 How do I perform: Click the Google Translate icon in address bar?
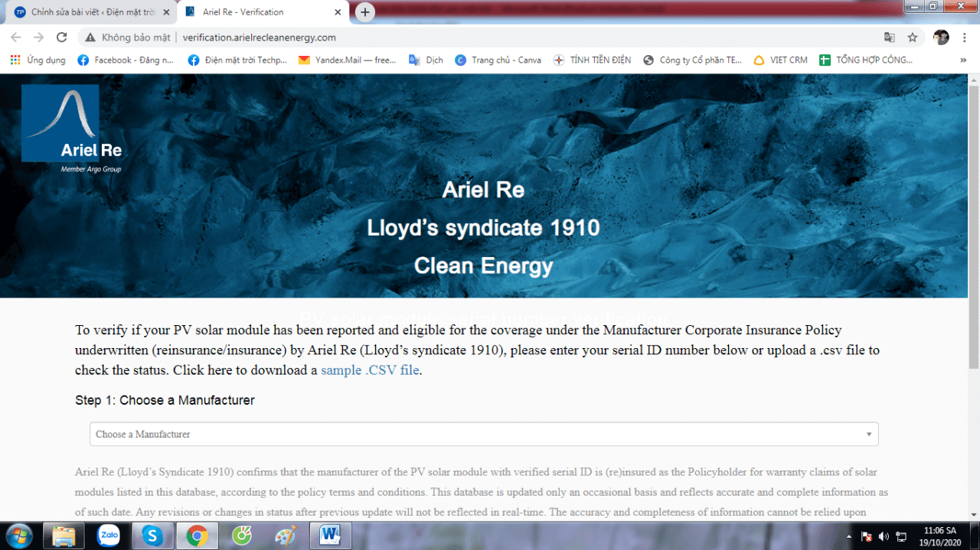tap(889, 37)
